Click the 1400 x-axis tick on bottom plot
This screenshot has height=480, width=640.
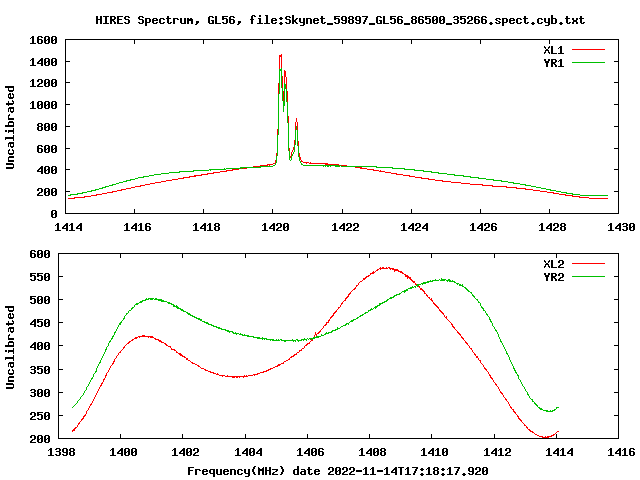[x=123, y=452]
